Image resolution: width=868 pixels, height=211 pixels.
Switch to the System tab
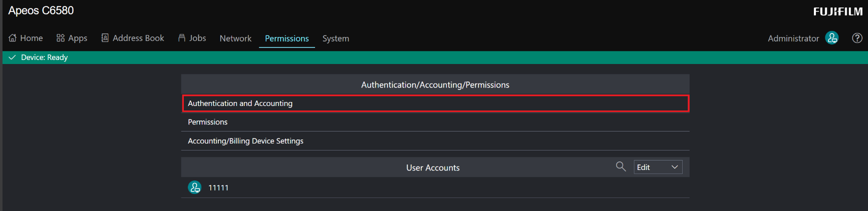tap(336, 38)
